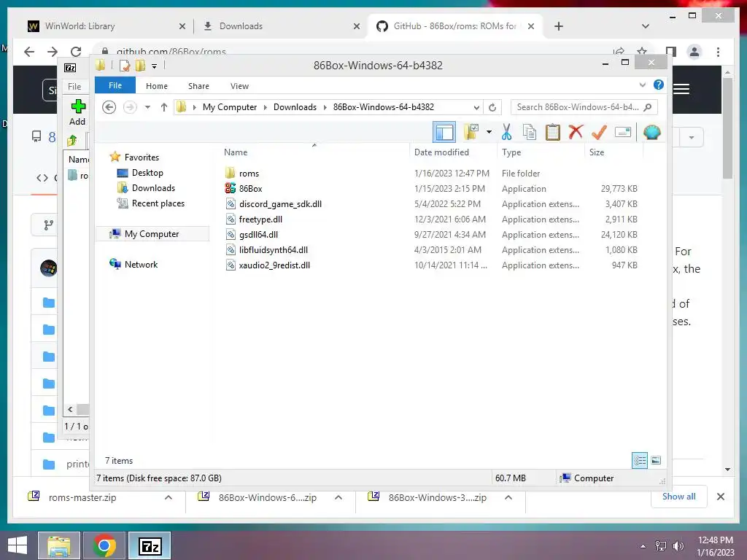The height and width of the screenshot is (560, 747).
Task: Click Downloads in the address bar breadcrumb
Action: [295, 107]
